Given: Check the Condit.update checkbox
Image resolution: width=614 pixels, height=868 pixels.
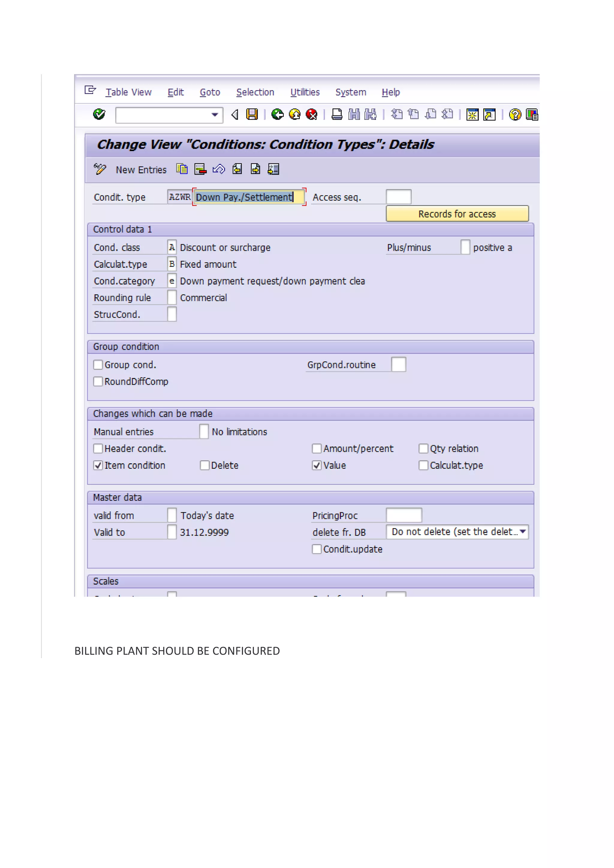Looking at the screenshot, I should click(317, 549).
